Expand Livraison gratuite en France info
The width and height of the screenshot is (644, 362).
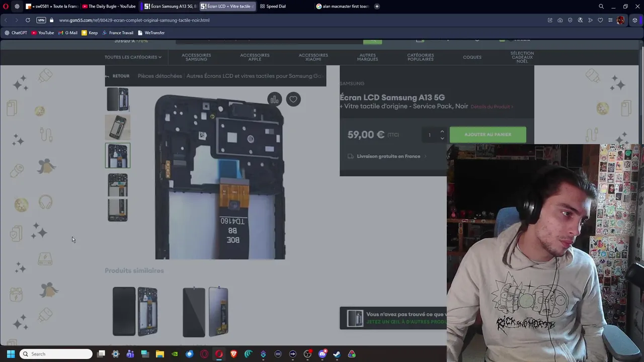click(387, 156)
